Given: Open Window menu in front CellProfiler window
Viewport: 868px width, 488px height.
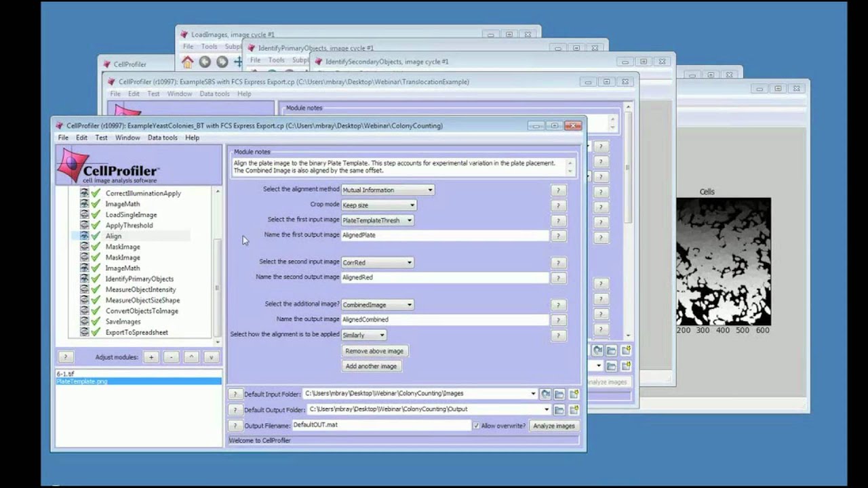Looking at the screenshot, I should (x=127, y=138).
